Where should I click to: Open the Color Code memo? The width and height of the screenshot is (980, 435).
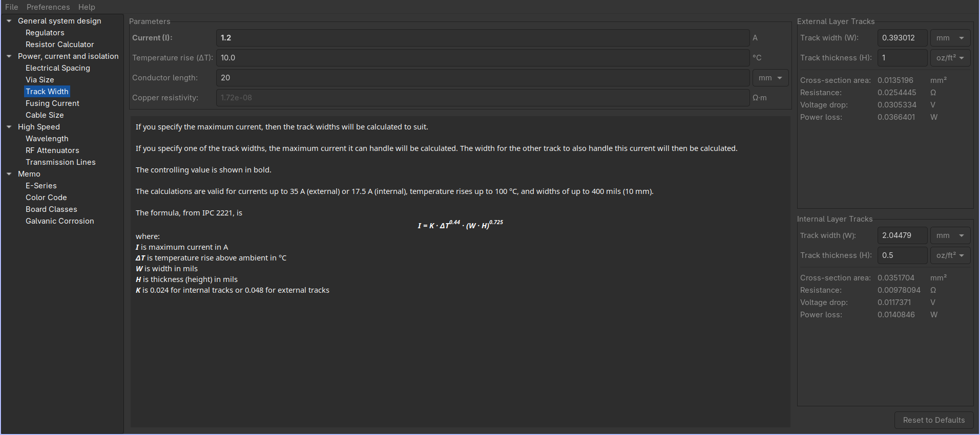click(x=46, y=198)
